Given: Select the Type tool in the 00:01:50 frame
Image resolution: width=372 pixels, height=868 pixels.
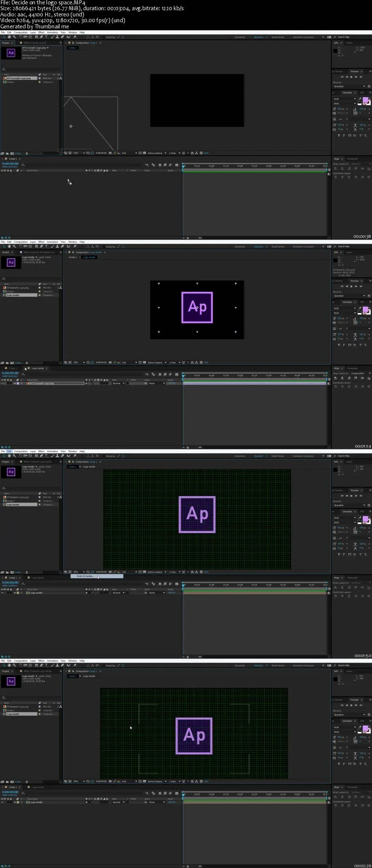Looking at the screenshot, I should pos(46,456).
